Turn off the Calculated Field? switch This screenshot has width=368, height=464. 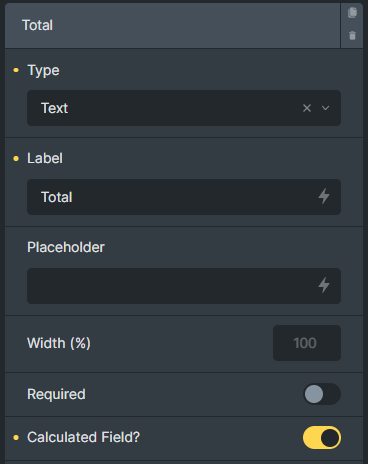pyautogui.click(x=322, y=437)
